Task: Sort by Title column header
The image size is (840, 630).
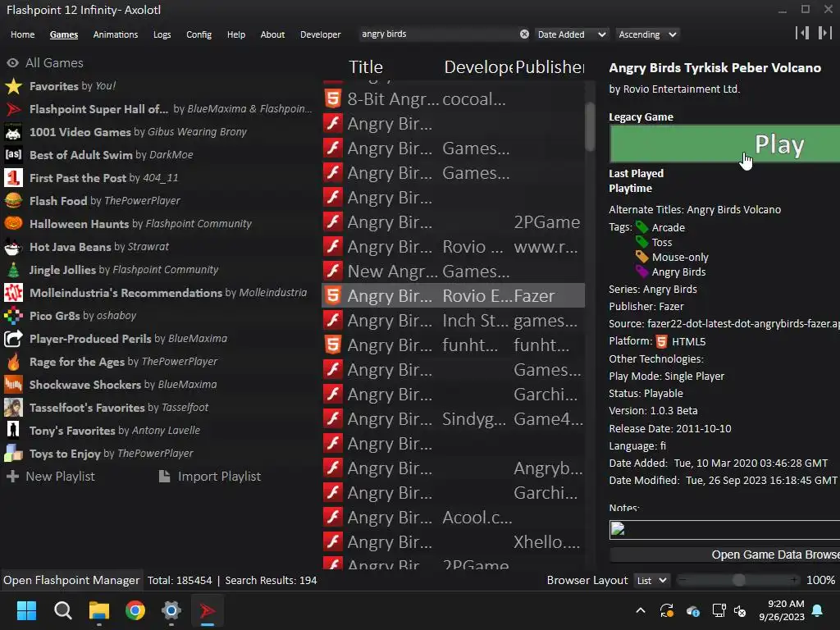Action: (365, 67)
